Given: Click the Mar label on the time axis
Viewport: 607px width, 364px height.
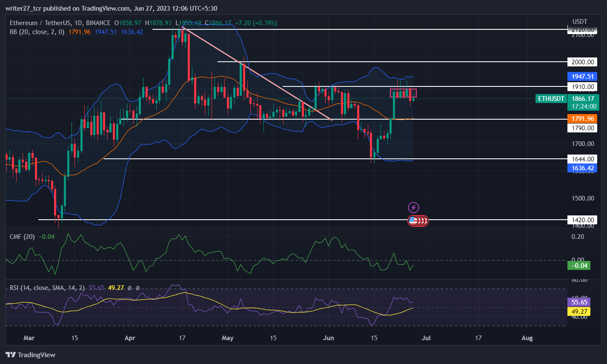Looking at the screenshot, I should tap(29, 338).
